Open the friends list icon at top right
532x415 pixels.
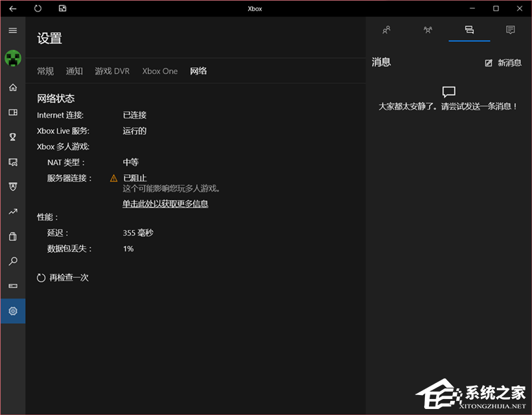click(x=386, y=30)
